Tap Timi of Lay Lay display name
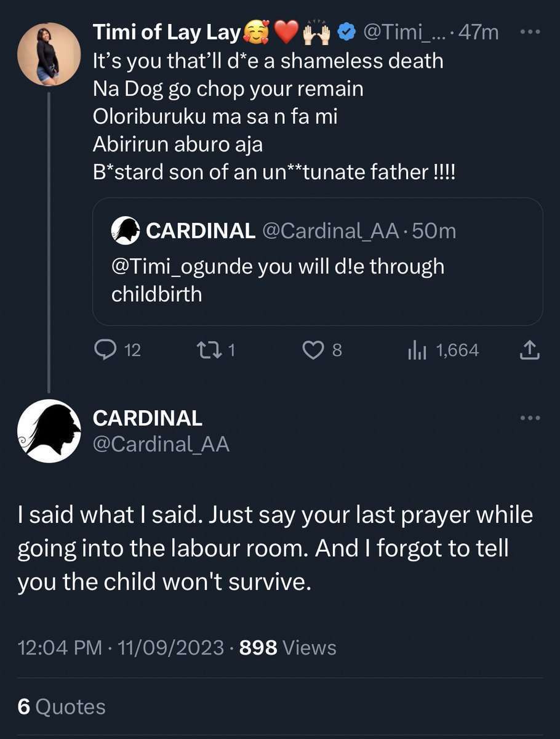The image size is (560, 739). [x=166, y=32]
